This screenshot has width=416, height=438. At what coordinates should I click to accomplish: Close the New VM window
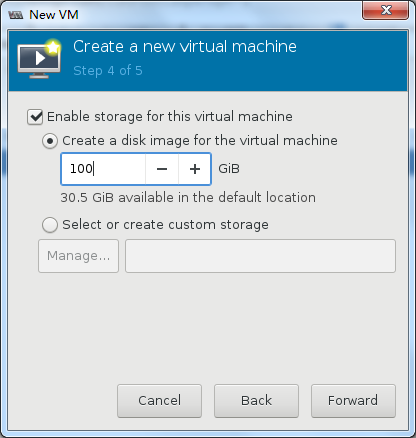(x=385, y=10)
